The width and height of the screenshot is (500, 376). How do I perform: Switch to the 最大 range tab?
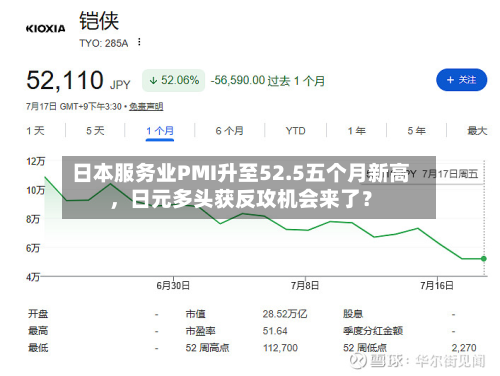pos(477,131)
